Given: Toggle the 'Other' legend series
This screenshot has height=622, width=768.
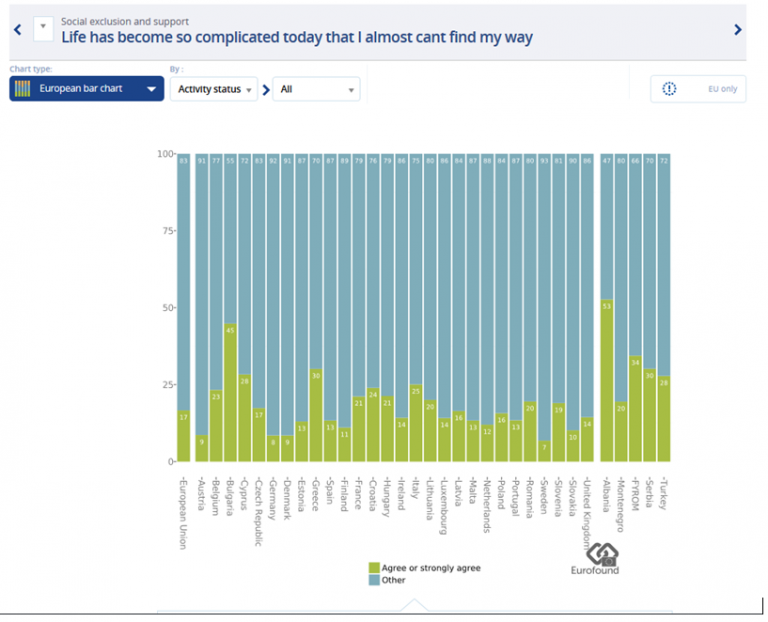Looking at the screenshot, I should coord(393,580).
